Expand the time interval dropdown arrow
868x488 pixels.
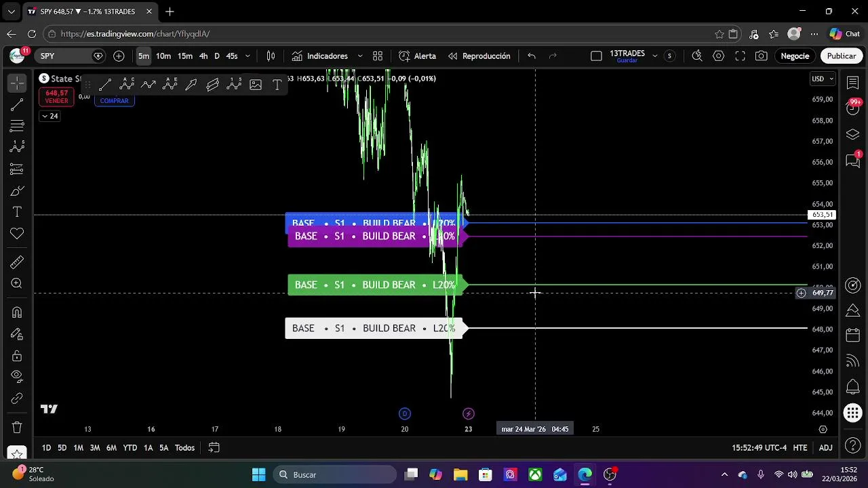click(x=248, y=56)
